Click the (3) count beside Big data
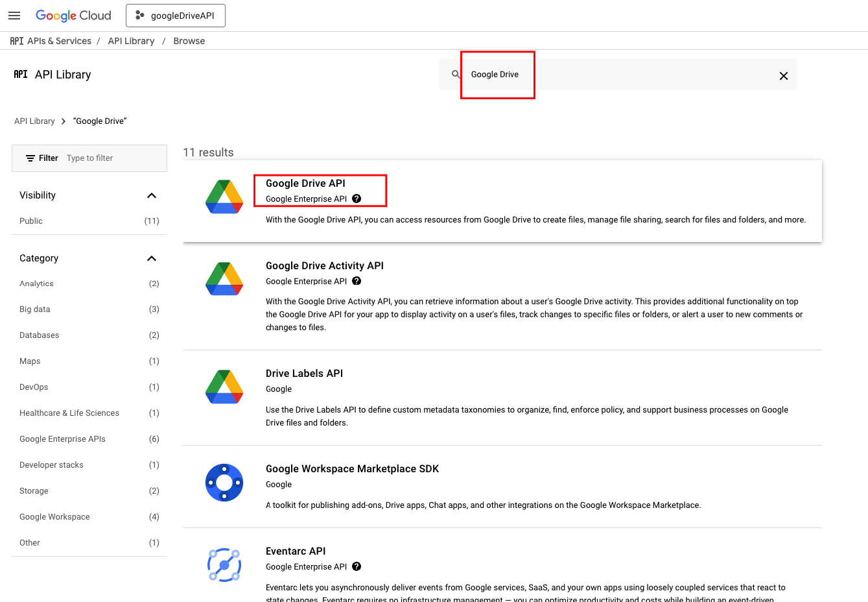This screenshot has width=868, height=602. pos(154,309)
